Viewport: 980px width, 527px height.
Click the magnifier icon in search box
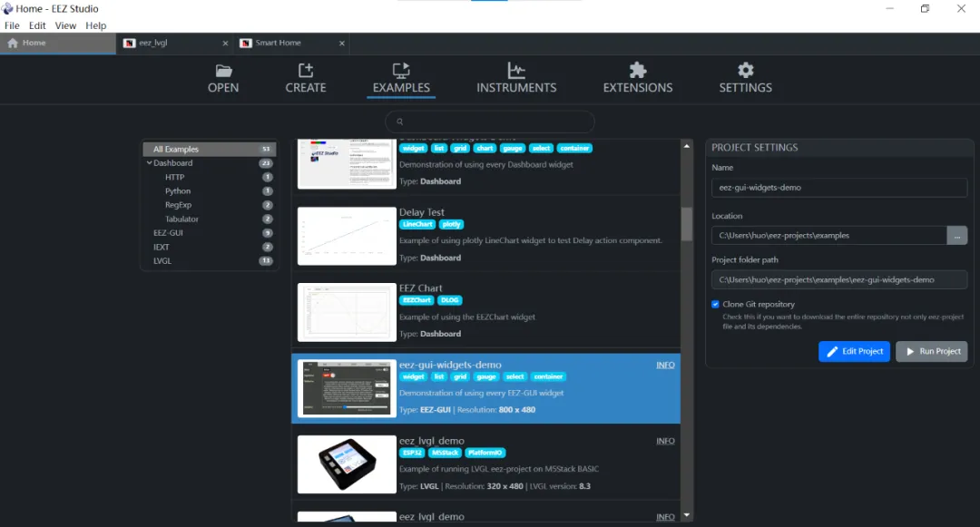pyautogui.click(x=400, y=122)
